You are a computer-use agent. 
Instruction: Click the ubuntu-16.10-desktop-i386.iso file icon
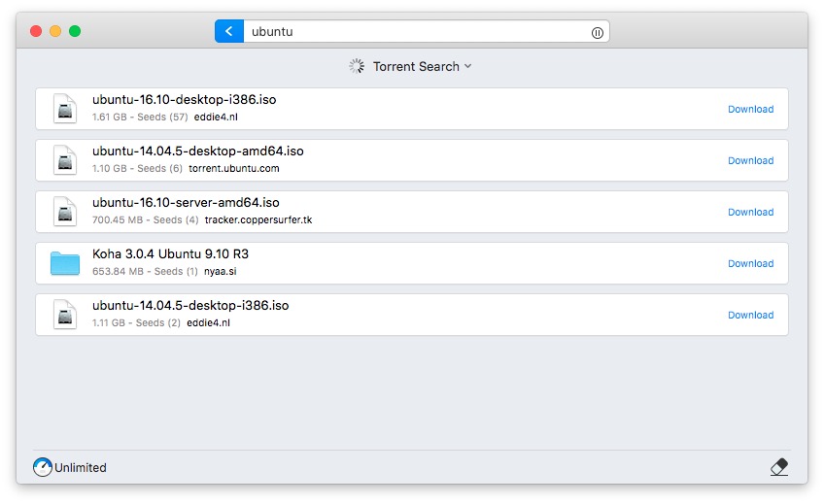[x=65, y=109]
